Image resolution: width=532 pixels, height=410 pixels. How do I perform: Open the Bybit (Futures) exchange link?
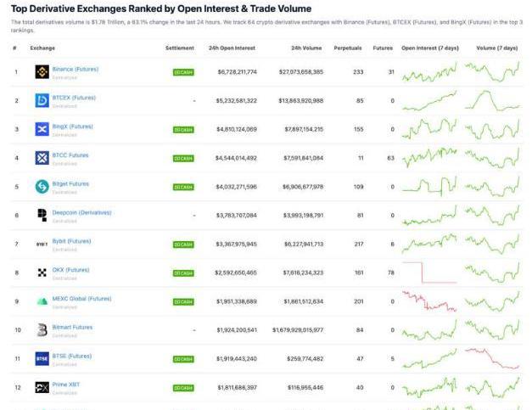tap(71, 241)
